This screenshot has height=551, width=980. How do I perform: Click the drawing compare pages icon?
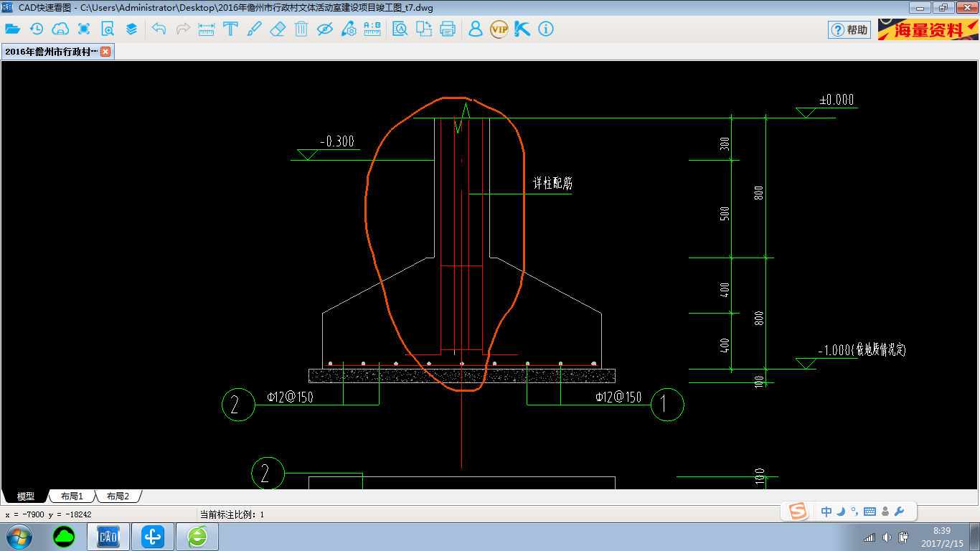(424, 29)
